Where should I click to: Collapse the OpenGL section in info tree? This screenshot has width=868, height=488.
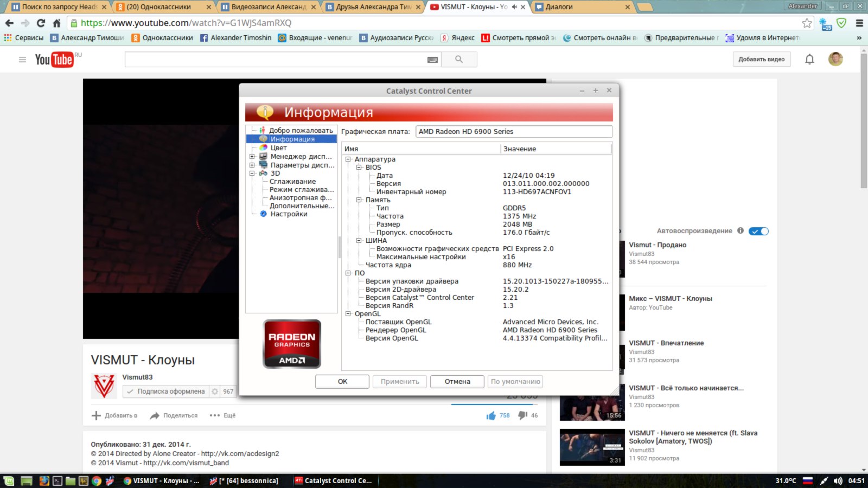[x=348, y=314]
